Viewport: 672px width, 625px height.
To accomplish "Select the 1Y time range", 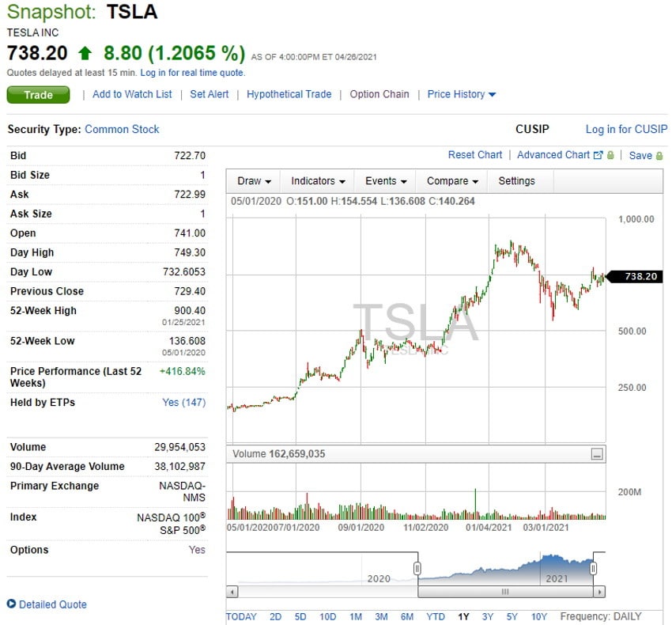I will click(x=463, y=616).
